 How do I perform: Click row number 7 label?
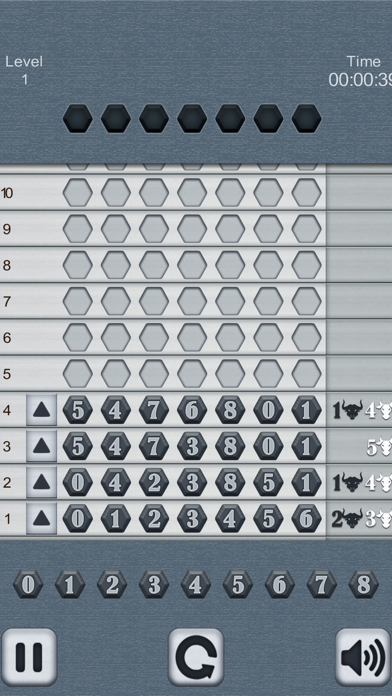coord(7,302)
